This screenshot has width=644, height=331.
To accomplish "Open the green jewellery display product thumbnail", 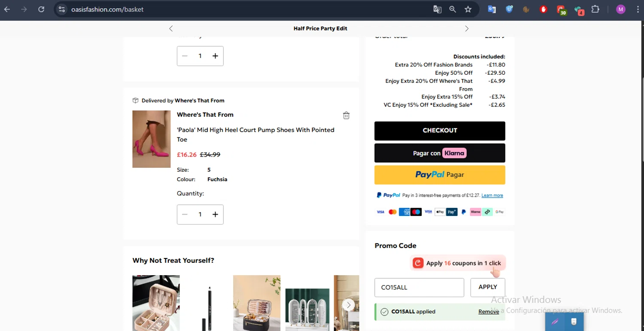I will 307,310.
